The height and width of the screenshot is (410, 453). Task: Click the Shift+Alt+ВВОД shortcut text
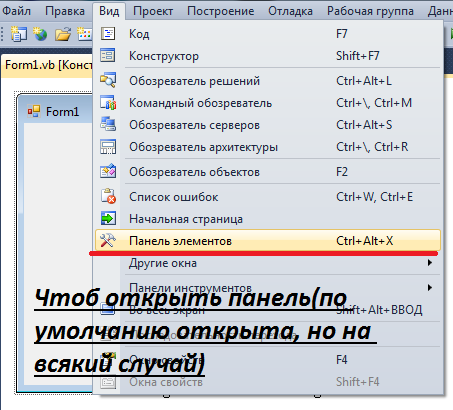pyautogui.click(x=379, y=310)
